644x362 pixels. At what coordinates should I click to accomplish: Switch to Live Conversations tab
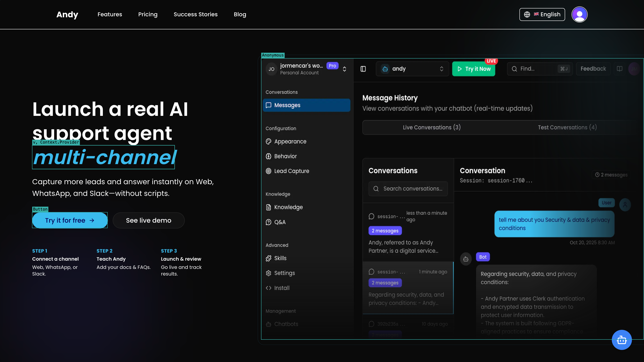431,128
